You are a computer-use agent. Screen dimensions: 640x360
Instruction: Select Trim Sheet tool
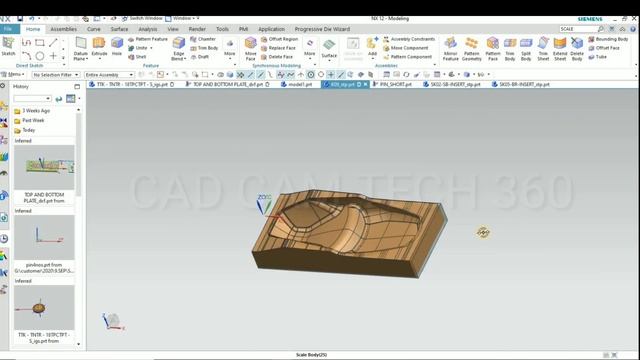click(543, 49)
